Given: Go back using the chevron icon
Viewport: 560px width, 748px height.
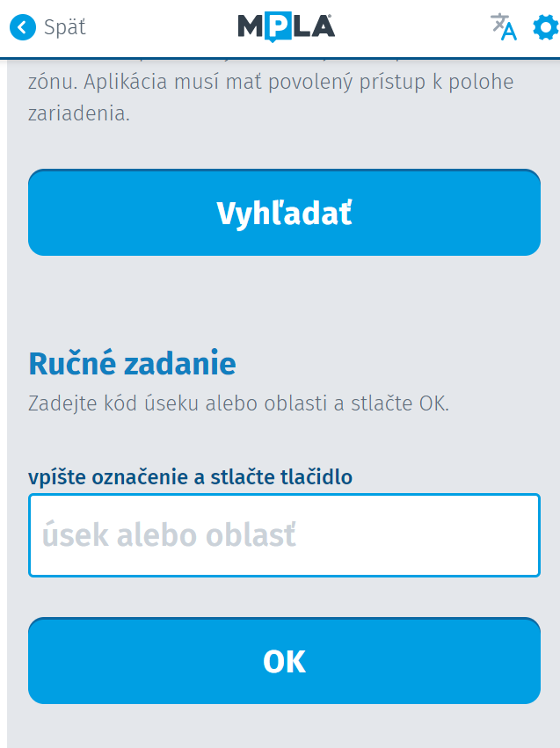Looking at the screenshot, I should [24, 27].
